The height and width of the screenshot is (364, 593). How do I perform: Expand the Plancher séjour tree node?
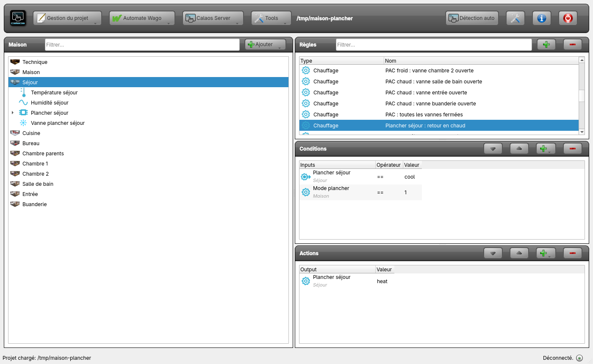pyautogui.click(x=13, y=113)
